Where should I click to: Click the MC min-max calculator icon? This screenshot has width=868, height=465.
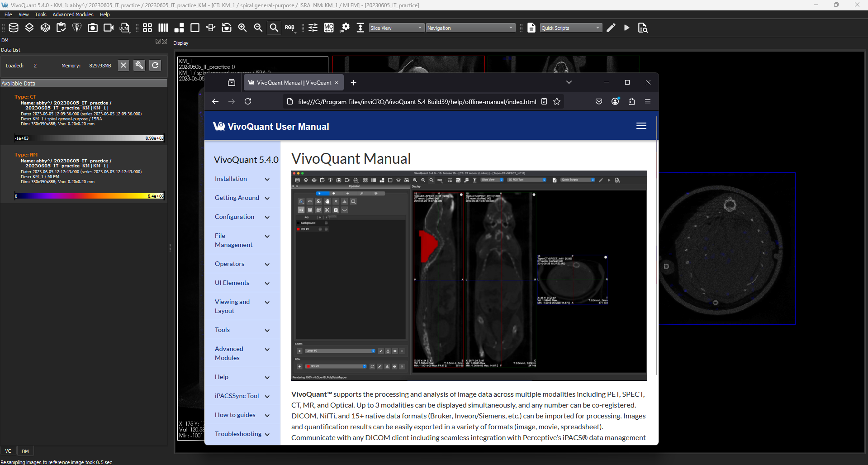329,28
